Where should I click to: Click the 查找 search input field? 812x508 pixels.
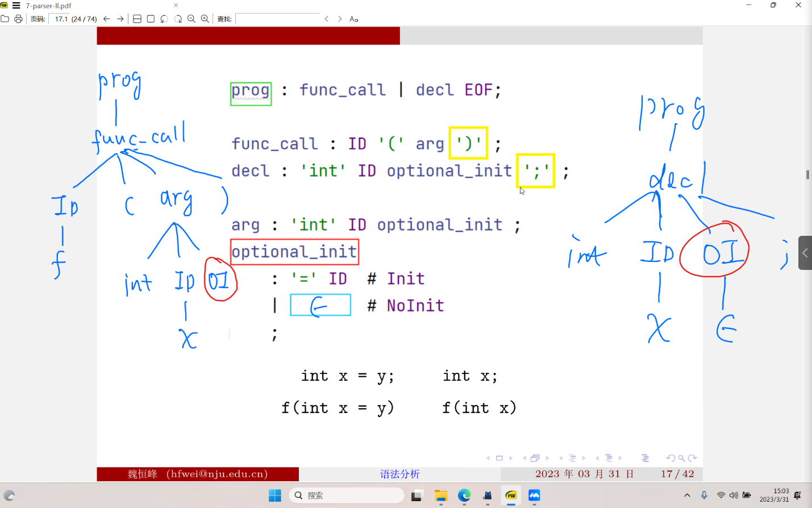[x=278, y=18]
